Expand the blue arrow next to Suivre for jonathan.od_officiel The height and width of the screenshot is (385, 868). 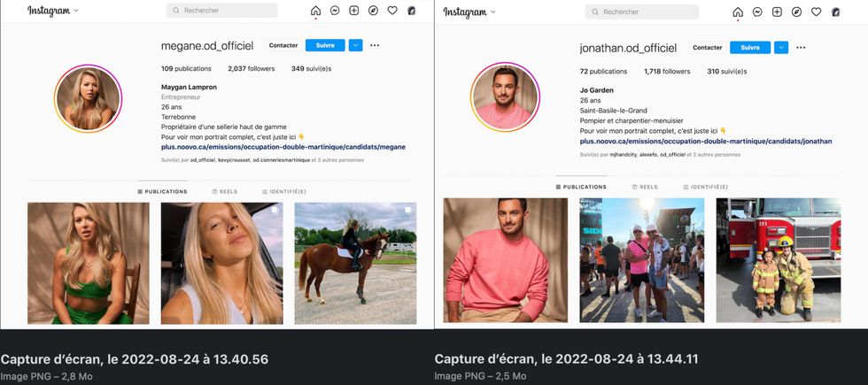[x=781, y=48]
